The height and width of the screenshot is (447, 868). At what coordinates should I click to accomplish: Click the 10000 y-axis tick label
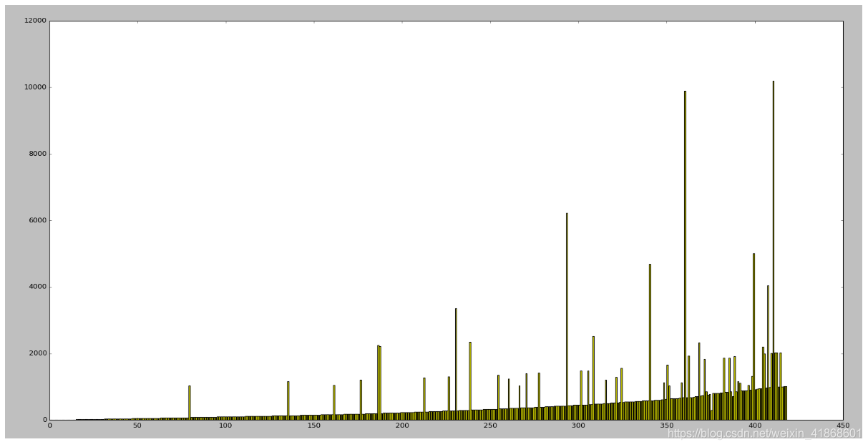click(36, 87)
